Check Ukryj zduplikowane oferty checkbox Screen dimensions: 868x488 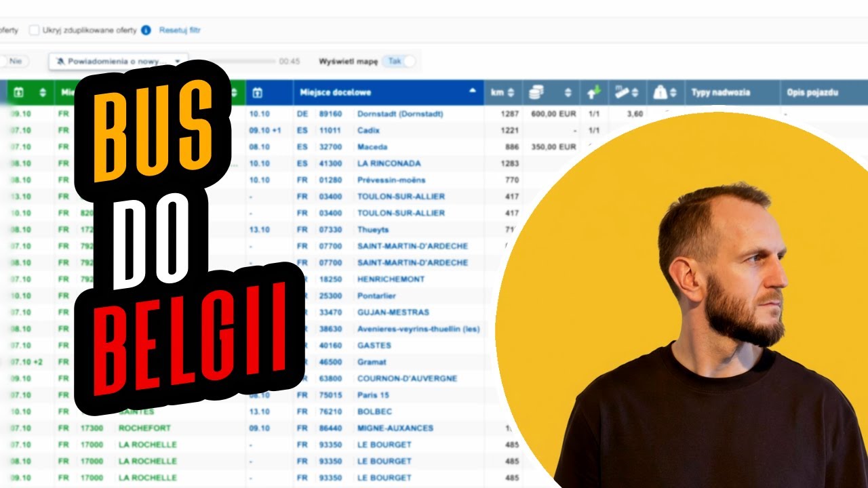point(34,30)
